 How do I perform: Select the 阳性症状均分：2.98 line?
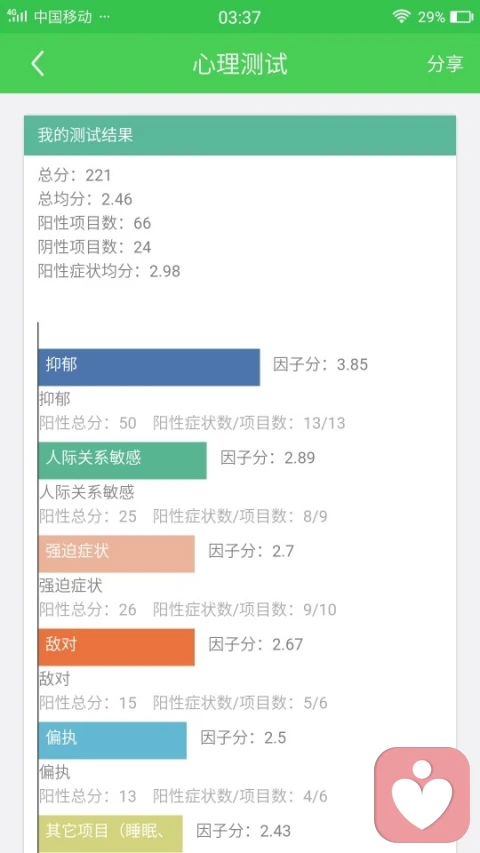click(x=109, y=271)
